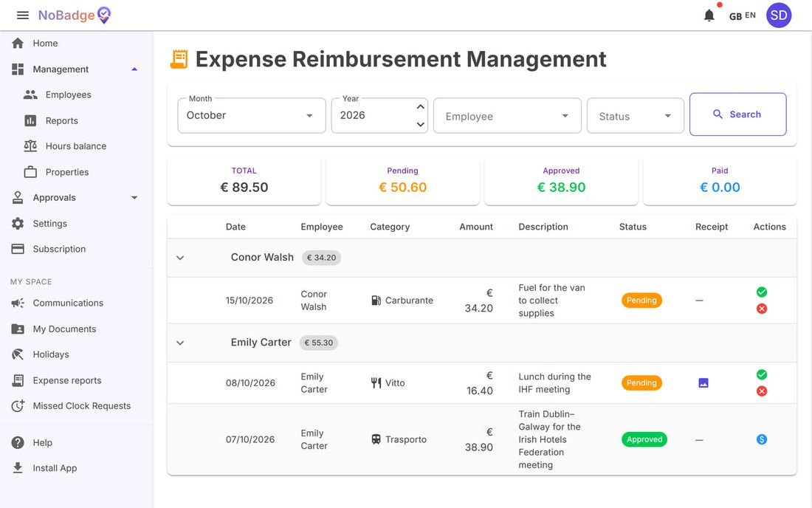Open the Employee filter dropdown
Screen dimensions: 812x508
coord(507,115)
